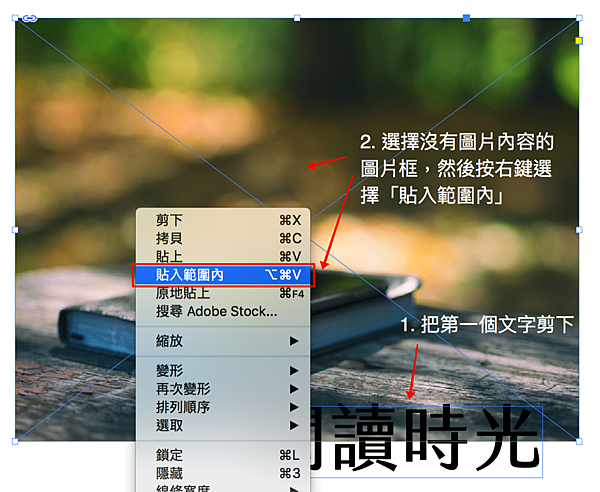This screenshot has width=600, height=492.
Task: Click the right-middle frame resize handle
Action: 579,230
